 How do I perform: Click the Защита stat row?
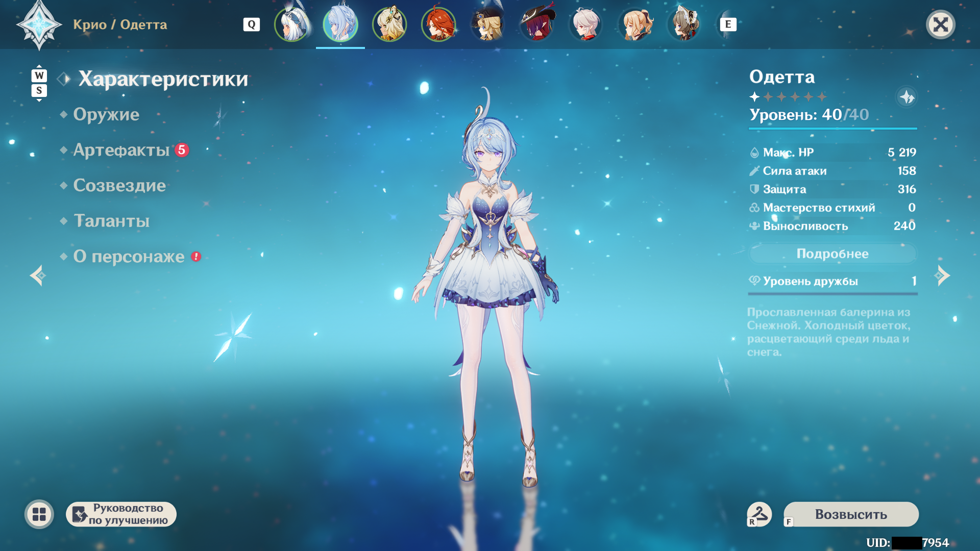(832, 189)
